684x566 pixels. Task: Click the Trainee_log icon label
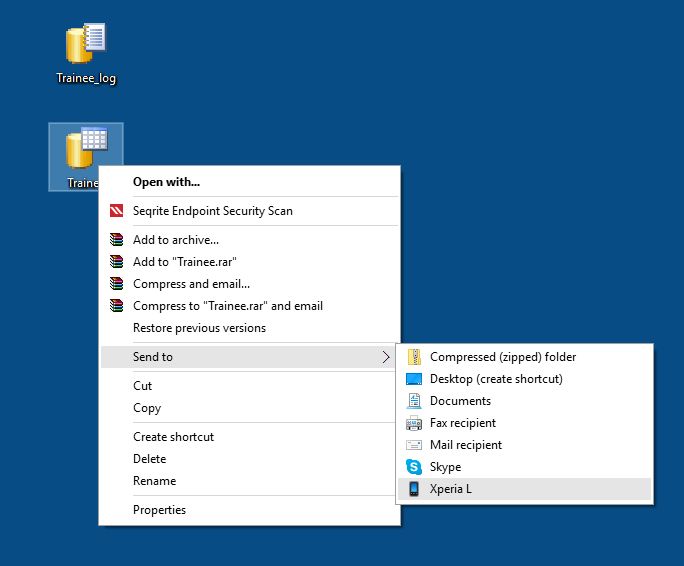[x=86, y=78]
